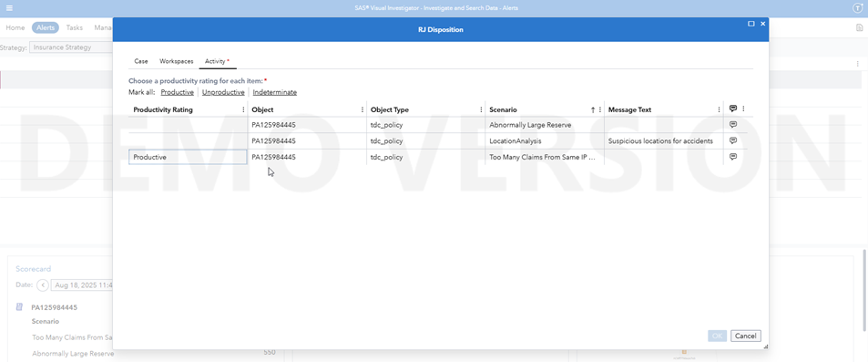Grab the dialog resize handle at bottom right
The height and width of the screenshot is (362, 868).
click(766, 346)
